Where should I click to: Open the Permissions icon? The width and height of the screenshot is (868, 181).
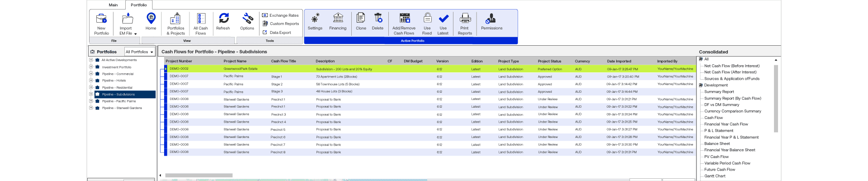tap(491, 19)
